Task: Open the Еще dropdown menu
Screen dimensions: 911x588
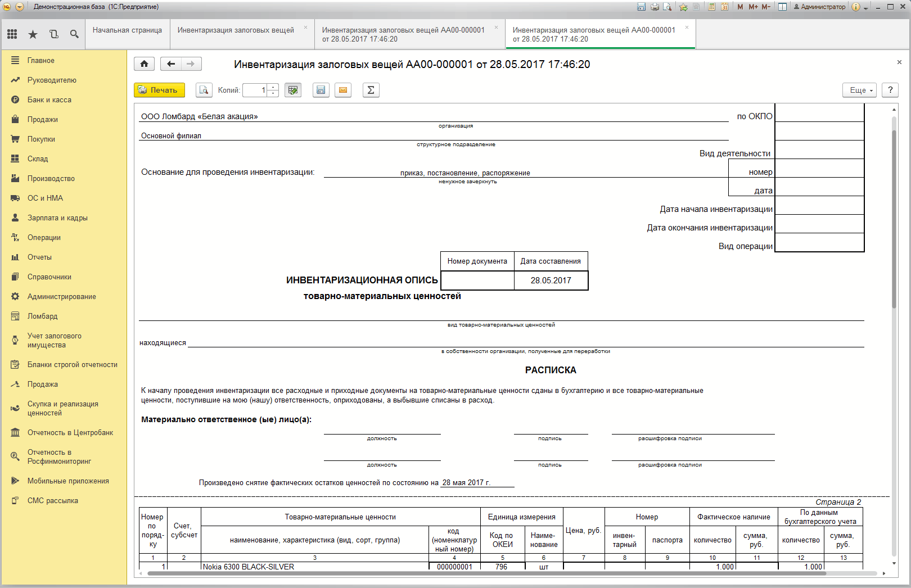Action: coord(859,90)
